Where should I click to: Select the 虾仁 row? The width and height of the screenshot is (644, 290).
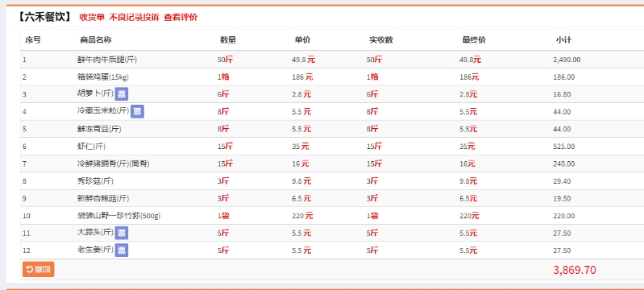click(332, 147)
